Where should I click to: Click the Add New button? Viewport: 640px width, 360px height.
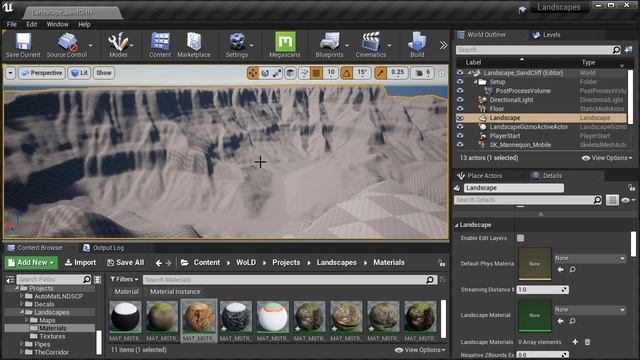(31, 263)
